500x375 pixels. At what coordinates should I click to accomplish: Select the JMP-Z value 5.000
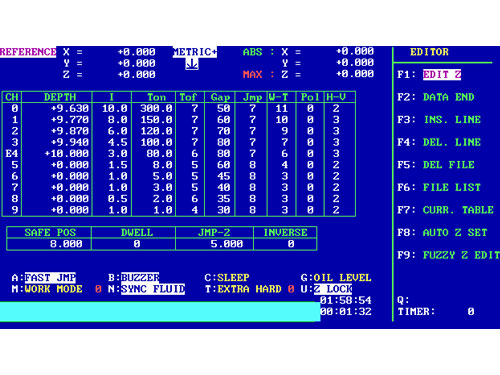(227, 244)
